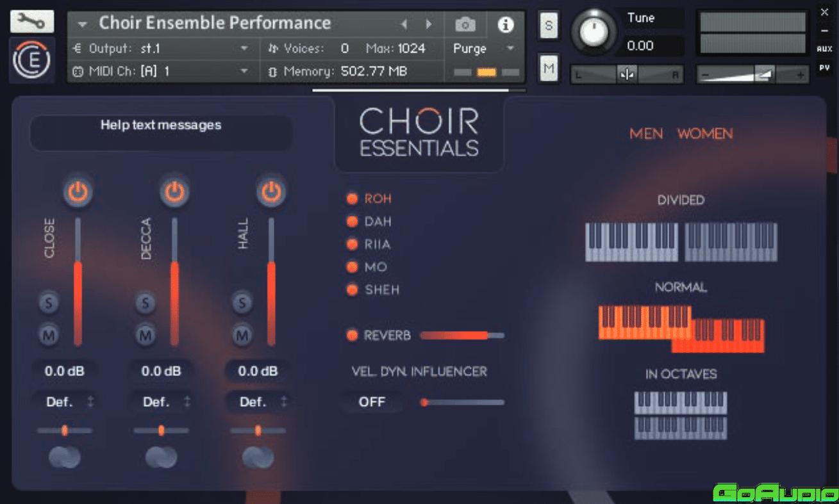Click DECCA mic 0.0 dB value
Screen dimensions: 839x504
click(x=161, y=371)
